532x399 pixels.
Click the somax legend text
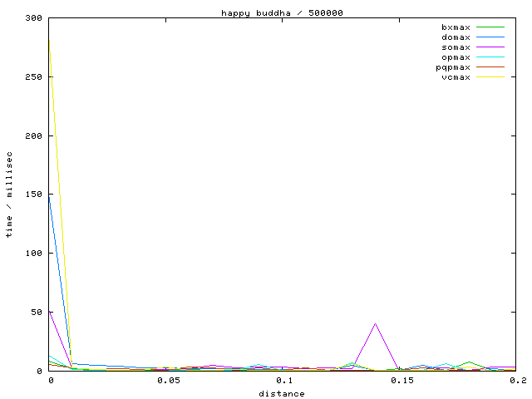click(456, 47)
